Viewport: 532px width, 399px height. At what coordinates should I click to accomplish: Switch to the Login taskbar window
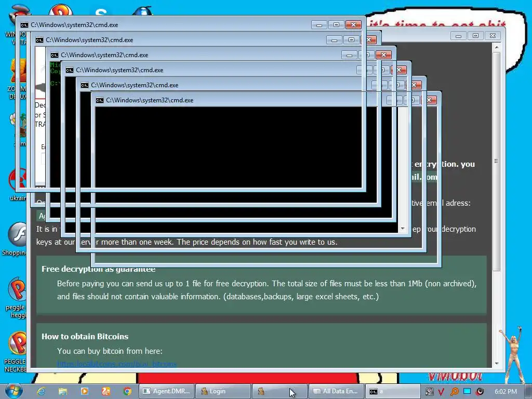click(x=223, y=391)
